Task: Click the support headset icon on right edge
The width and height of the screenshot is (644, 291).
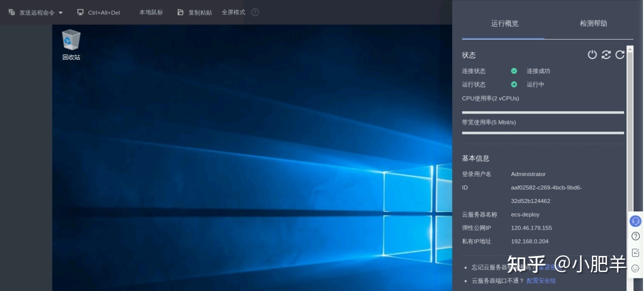Action: 635,221
